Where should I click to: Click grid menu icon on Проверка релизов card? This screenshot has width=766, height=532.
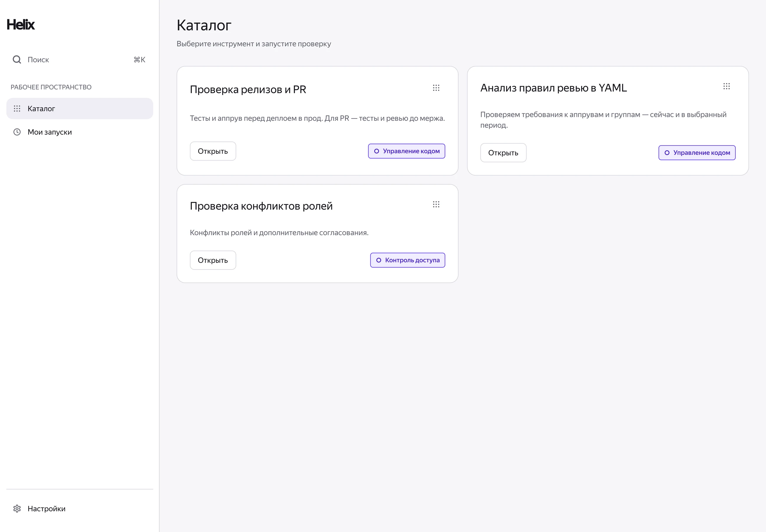click(x=436, y=88)
